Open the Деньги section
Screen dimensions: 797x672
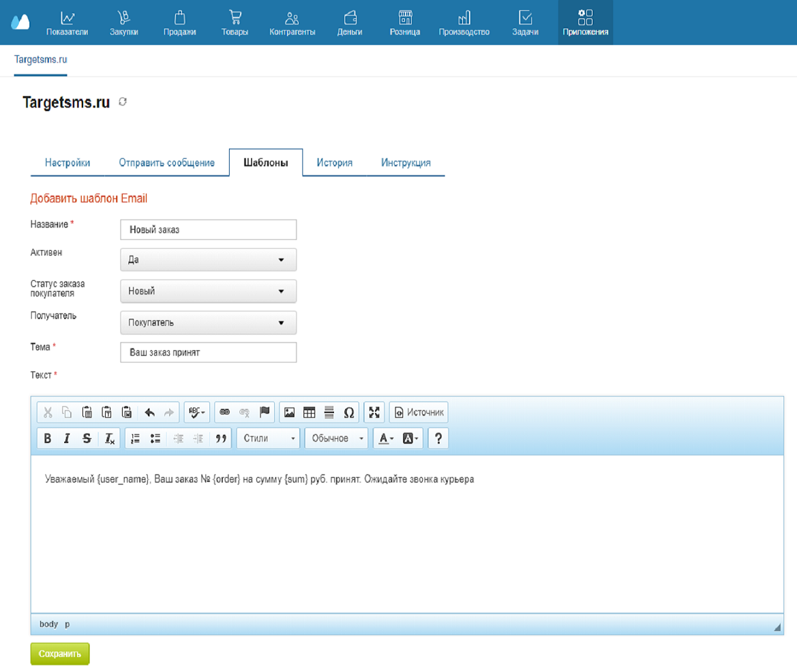[x=350, y=22]
